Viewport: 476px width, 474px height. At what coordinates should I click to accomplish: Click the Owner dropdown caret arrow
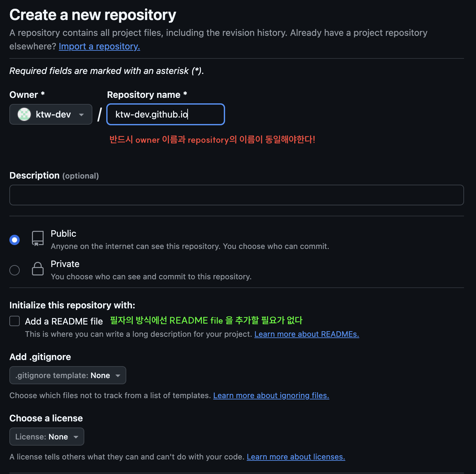pos(81,115)
